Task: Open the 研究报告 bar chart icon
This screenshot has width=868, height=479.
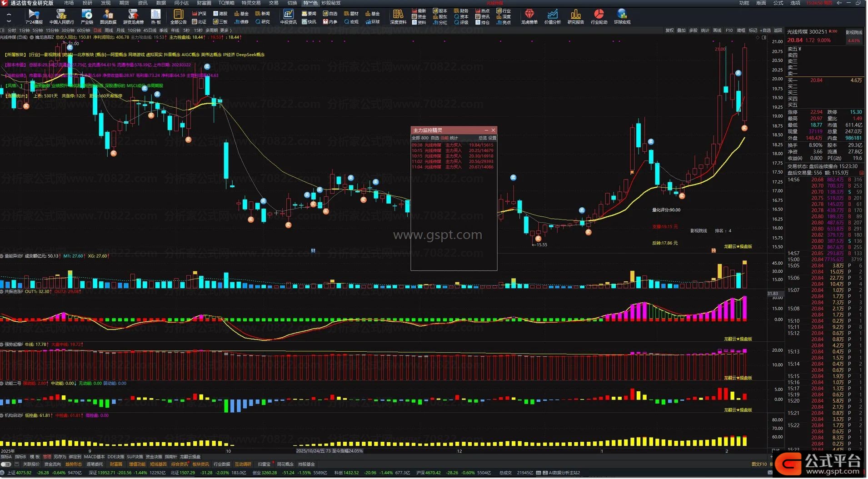Action: point(575,16)
